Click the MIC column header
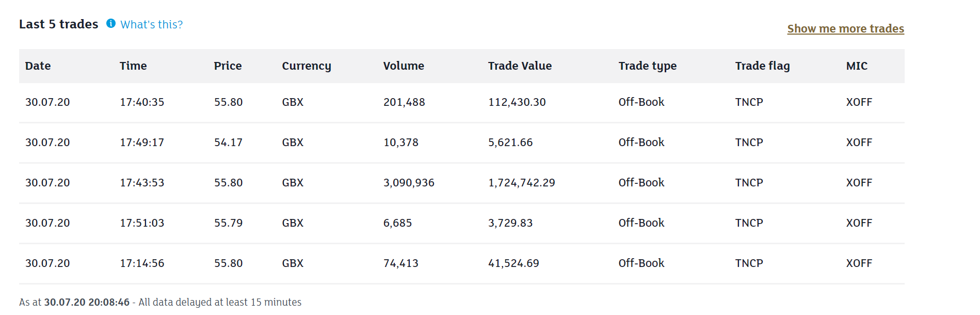The image size is (980, 315). (x=857, y=66)
